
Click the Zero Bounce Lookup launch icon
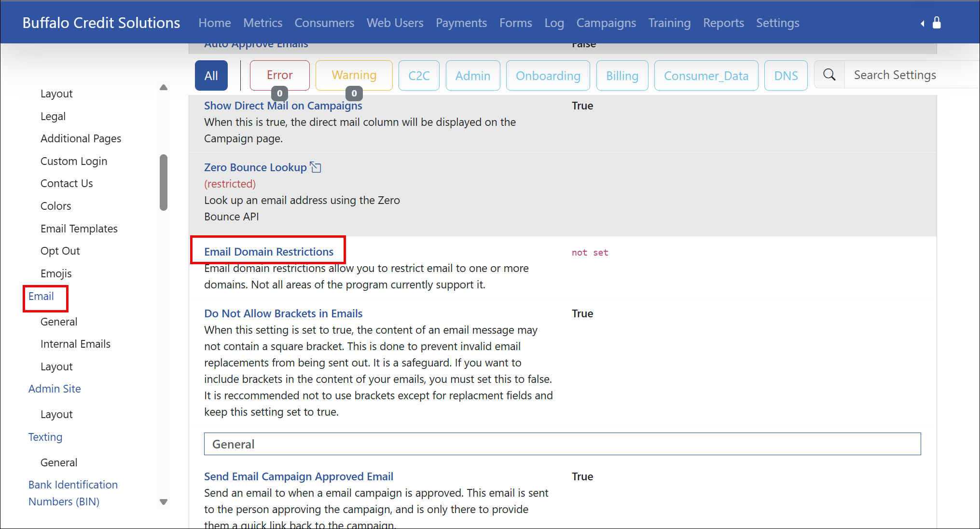(x=316, y=167)
